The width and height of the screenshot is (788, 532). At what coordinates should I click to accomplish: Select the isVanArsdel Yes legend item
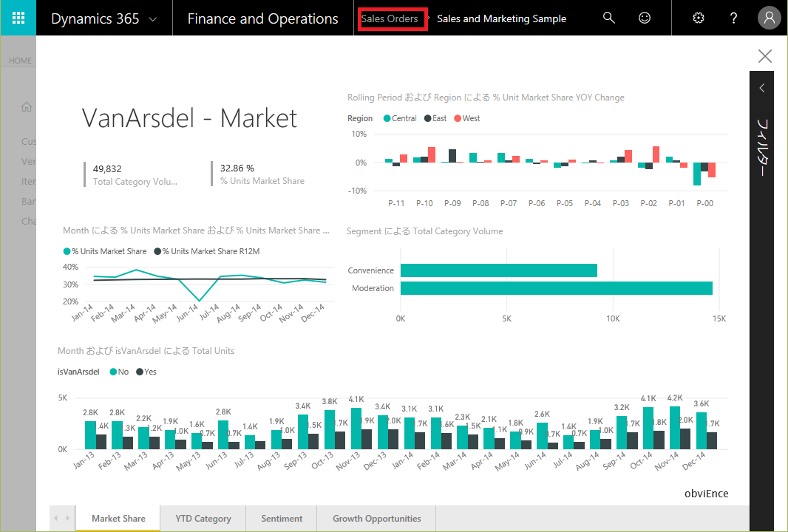tap(146, 372)
